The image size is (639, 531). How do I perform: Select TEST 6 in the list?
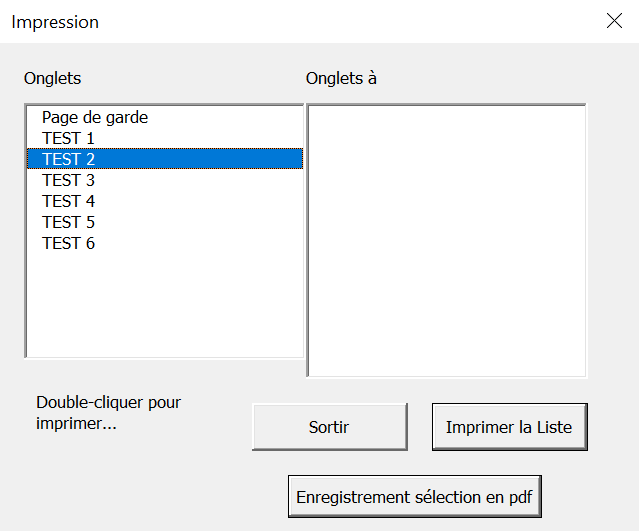(x=165, y=243)
